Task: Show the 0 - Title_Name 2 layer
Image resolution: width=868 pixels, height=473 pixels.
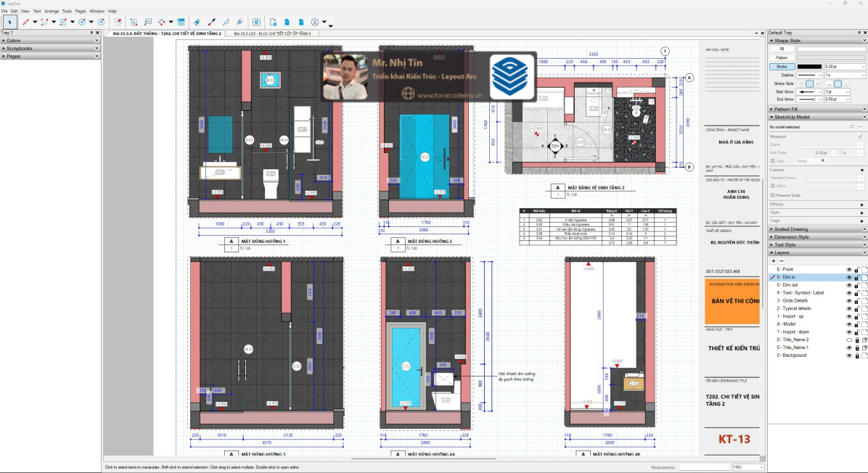Action: [848, 340]
